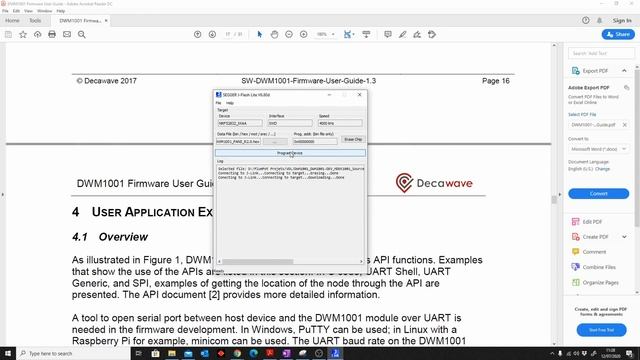The image size is (640, 360).
Task: Click the stamp tool icon in toolbar
Action: [x=432, y=35]
